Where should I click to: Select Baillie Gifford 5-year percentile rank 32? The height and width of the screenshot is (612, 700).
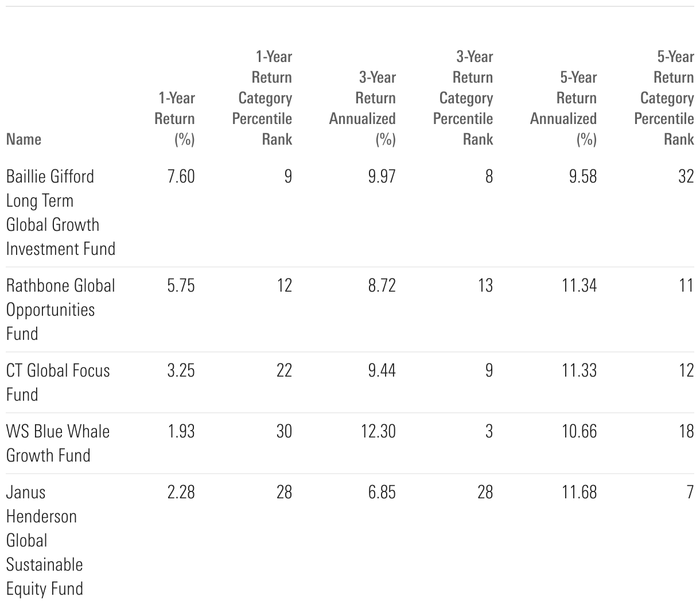(x=686, y=176)
